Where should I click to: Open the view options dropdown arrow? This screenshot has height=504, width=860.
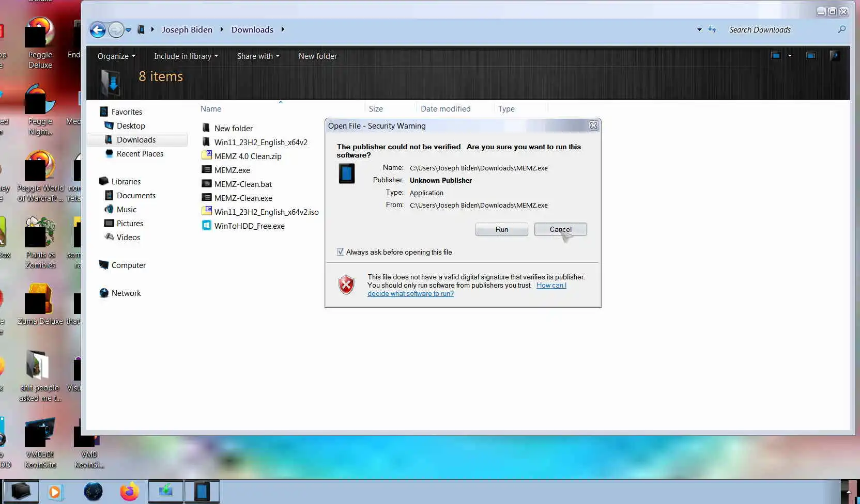pos(790,56)
